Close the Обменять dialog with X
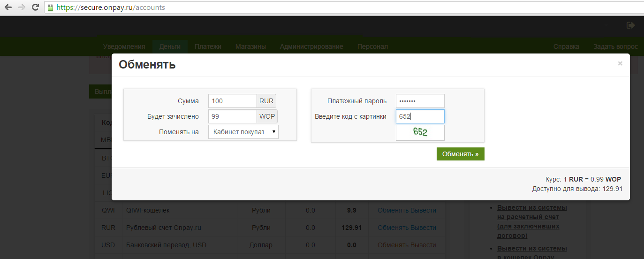Screen dimensions: 644x259 [620, 63]
